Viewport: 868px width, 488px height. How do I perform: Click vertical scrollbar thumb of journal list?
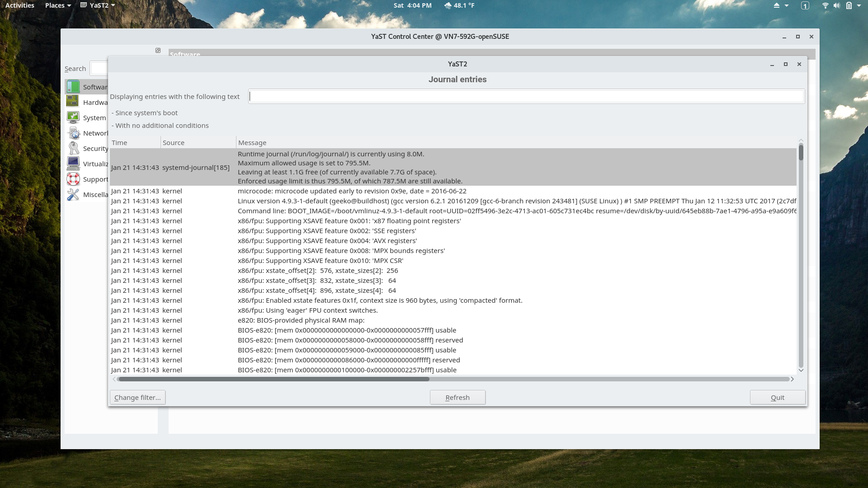801,152
